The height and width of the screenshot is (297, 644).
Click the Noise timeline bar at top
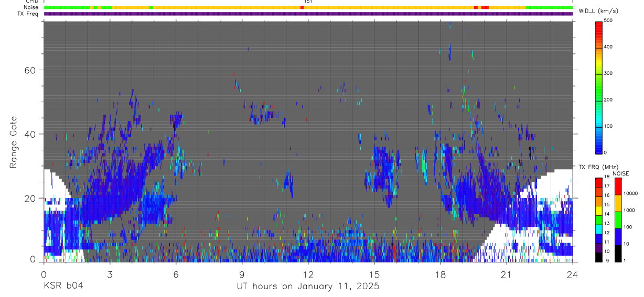pyautogui.click(x=308, y=7)
